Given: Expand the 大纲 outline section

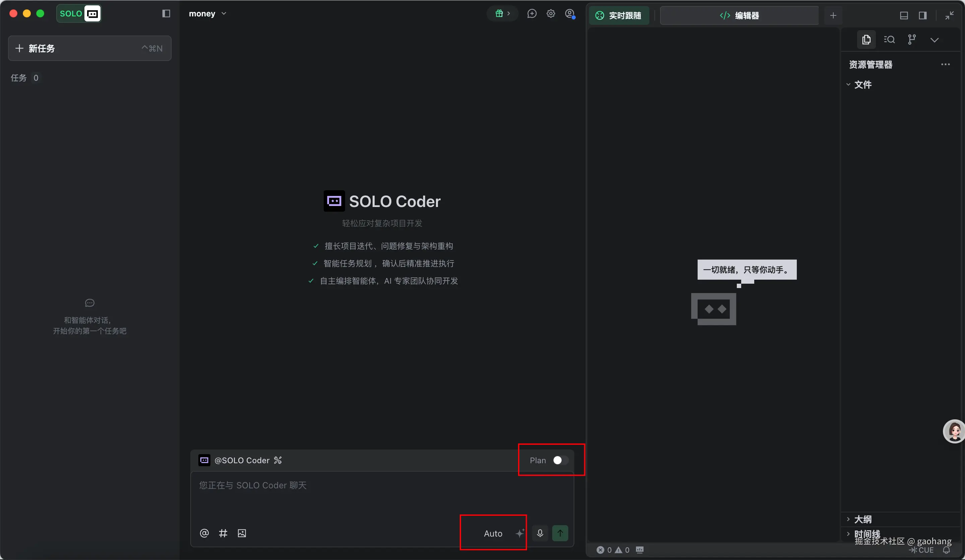Looking at the screenshot, I should click(862, 519).
